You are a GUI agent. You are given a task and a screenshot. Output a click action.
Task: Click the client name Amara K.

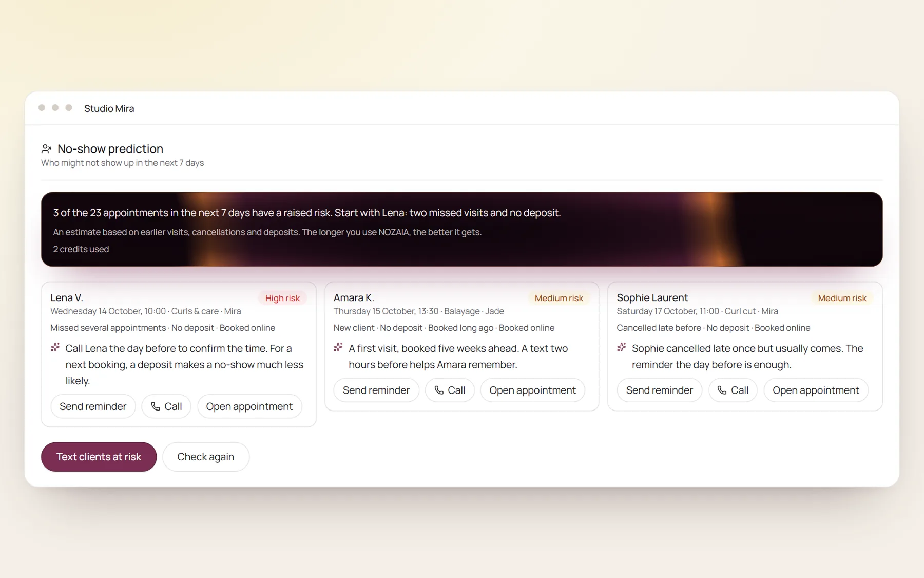click(x=354, y=297)
